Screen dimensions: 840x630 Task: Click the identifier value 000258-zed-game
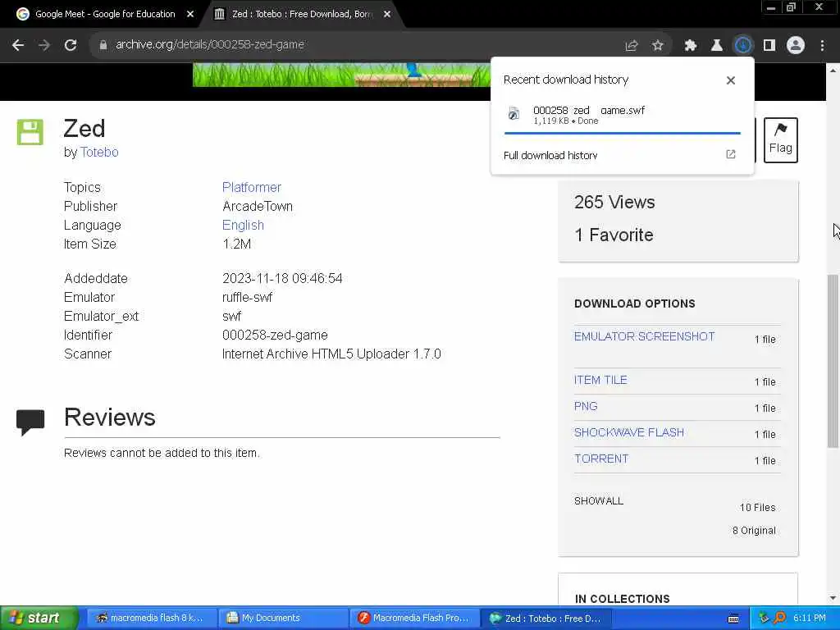tap(275, 336)
